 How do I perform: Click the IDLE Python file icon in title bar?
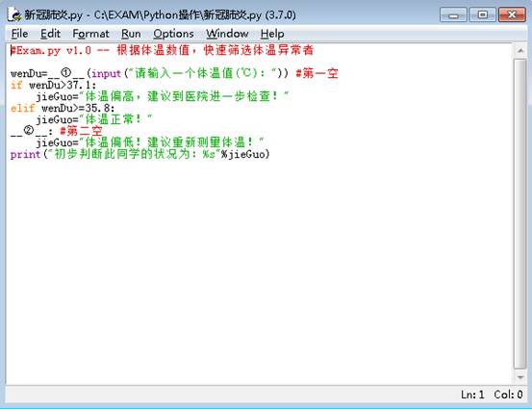(14, 14)
